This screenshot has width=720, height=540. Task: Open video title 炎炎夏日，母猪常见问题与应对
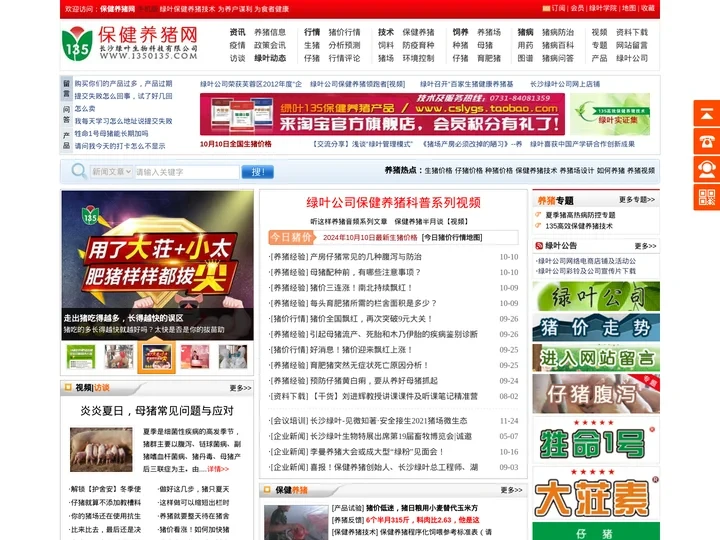pos(157,411)
